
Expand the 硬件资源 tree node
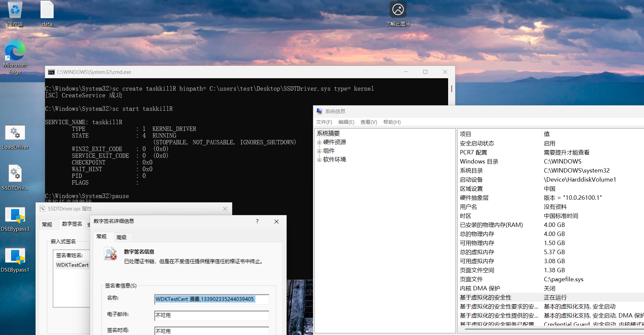(319, 142)
